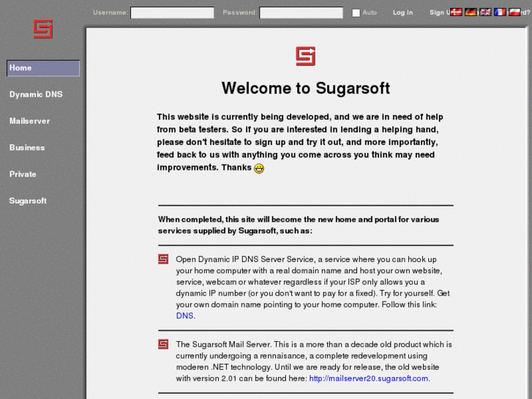The width and height of the screenshot is (532, 399).
Task: Open the Home menu item
Action: (43, 68)
